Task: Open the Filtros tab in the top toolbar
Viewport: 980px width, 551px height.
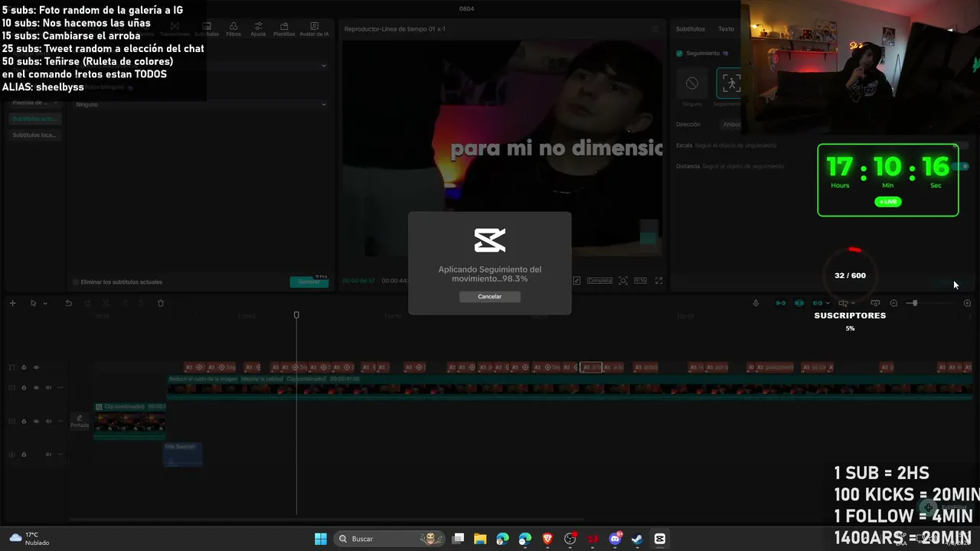Action: tap(234, 29)
